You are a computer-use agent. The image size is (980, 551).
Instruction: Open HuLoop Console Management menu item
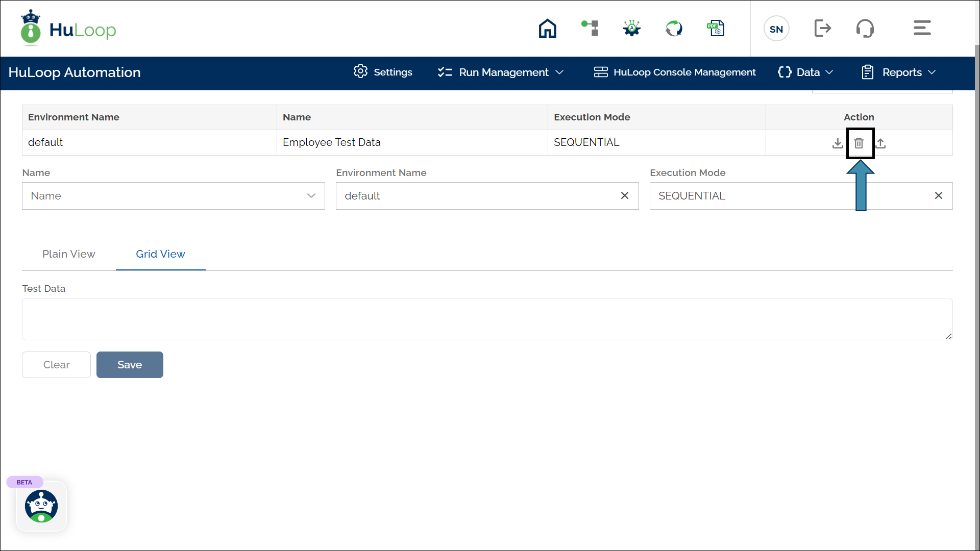pyautogui.click(x=675, y=72)
